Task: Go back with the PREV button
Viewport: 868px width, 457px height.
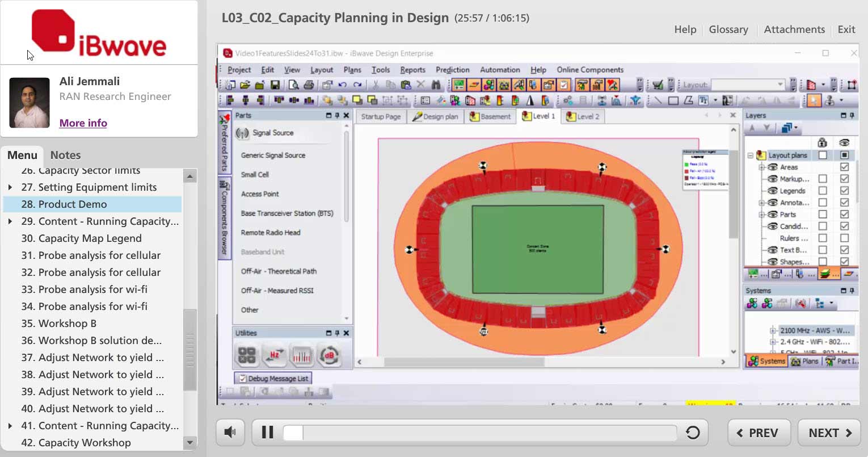Action: 759,433
